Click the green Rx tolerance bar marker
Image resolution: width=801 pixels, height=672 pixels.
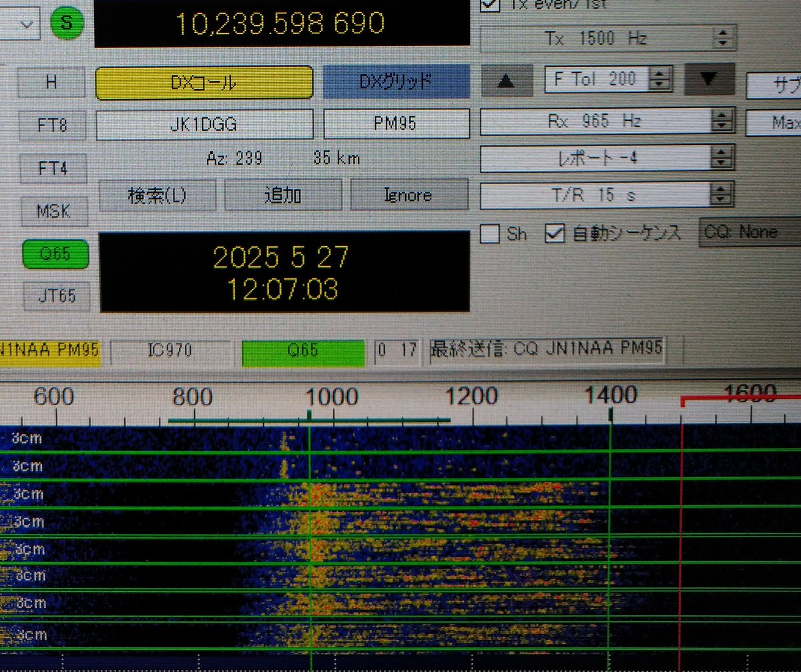point(309,419)
